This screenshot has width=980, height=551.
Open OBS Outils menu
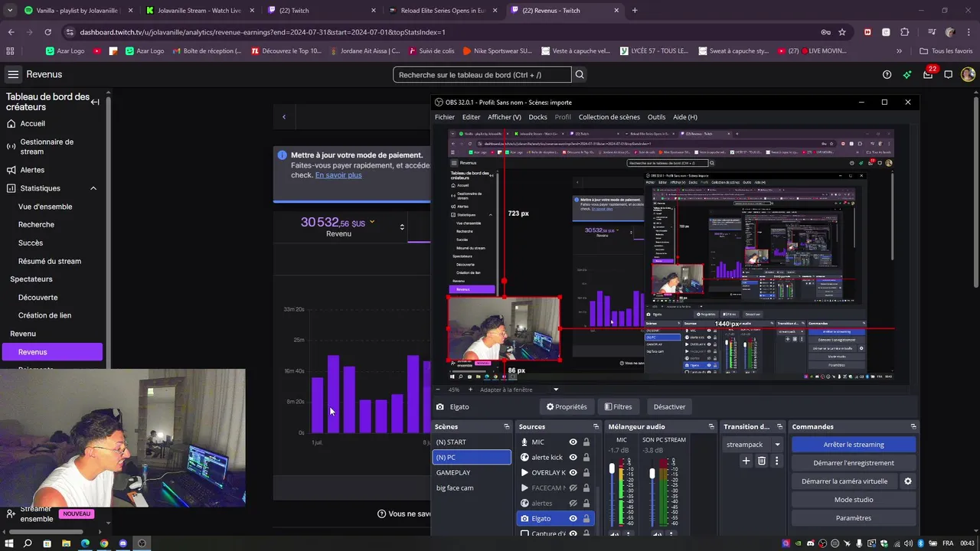[x=657, y=117]
